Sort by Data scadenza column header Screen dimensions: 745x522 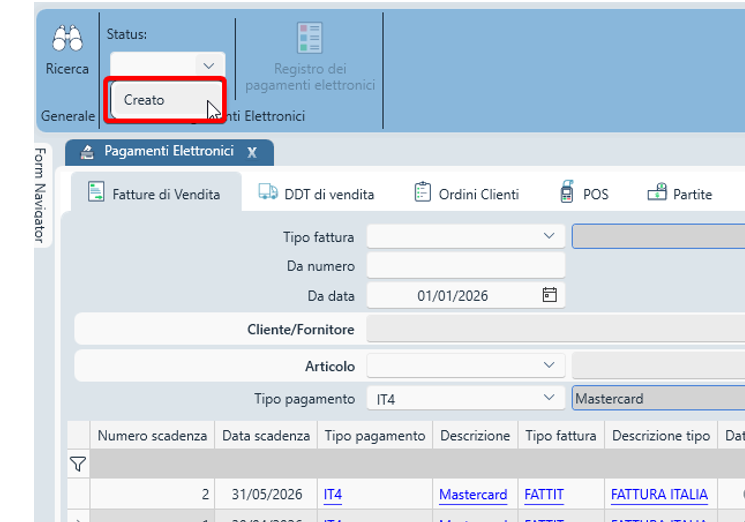[266, 435]
